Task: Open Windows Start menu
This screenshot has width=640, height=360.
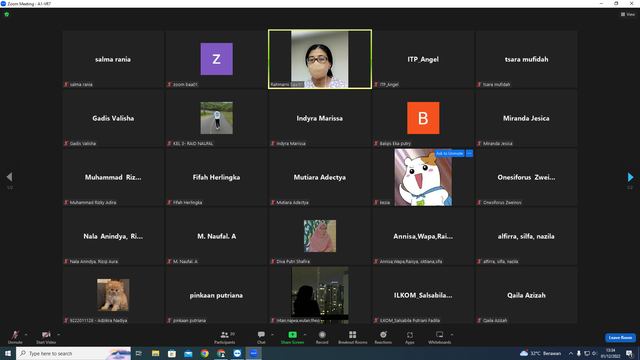Action: pos(8,353)
